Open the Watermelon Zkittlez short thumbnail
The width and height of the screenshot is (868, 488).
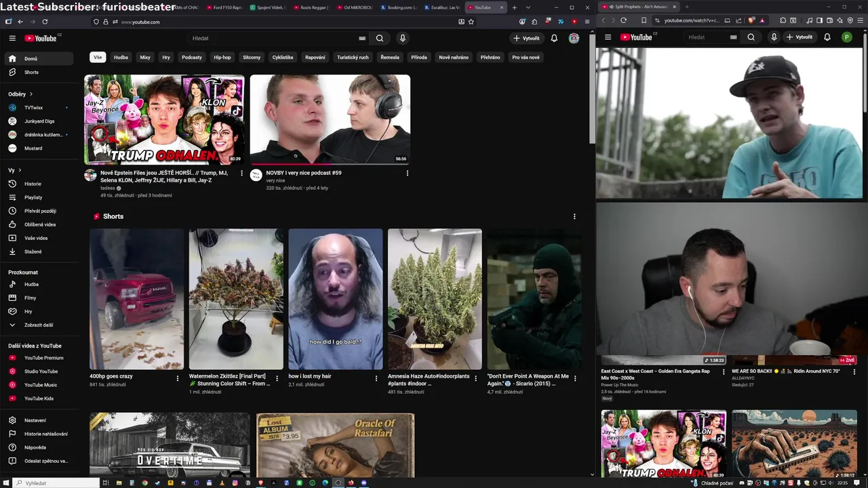point(236,299)
